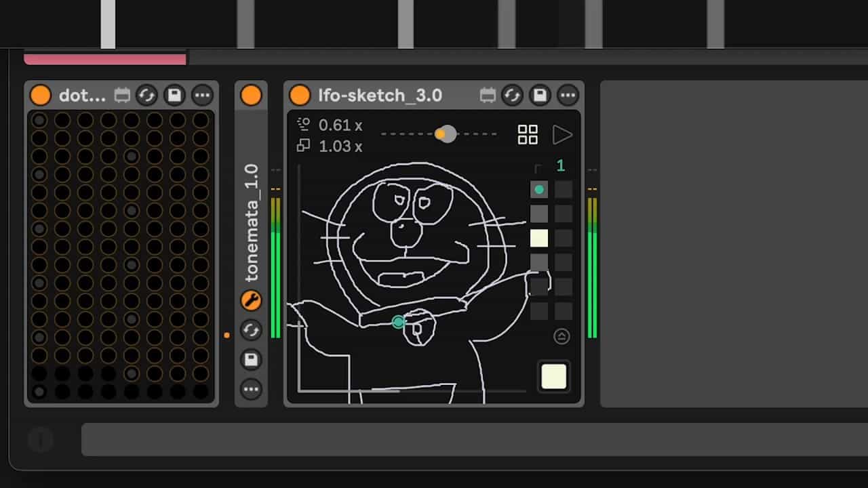868x488 pixels.
Task: Toggle the lfo-sketch_3.0 device activator
Action: (x=300, y=96)
